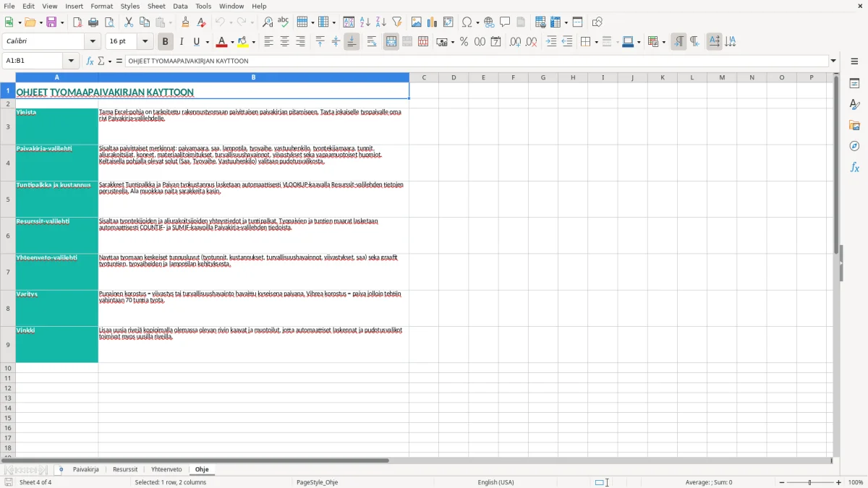
Task: Toggle Bold formatting off
Action: tap(166, 42)
